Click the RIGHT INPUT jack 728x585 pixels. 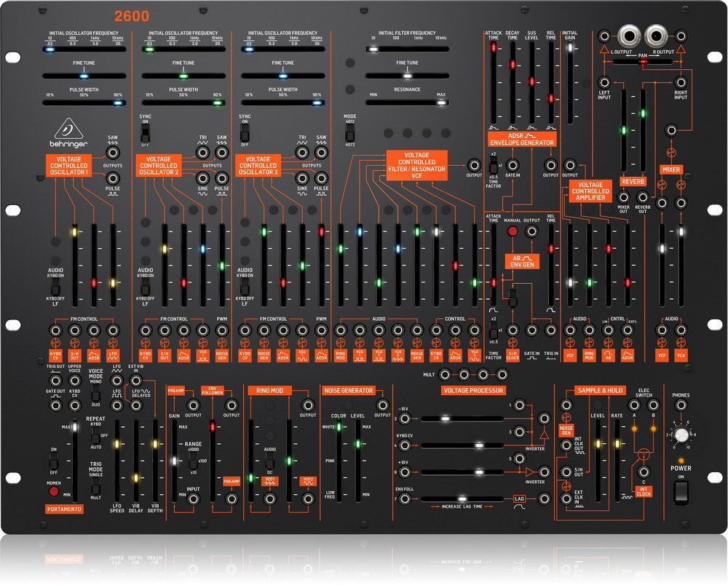(x=681, y=82)
